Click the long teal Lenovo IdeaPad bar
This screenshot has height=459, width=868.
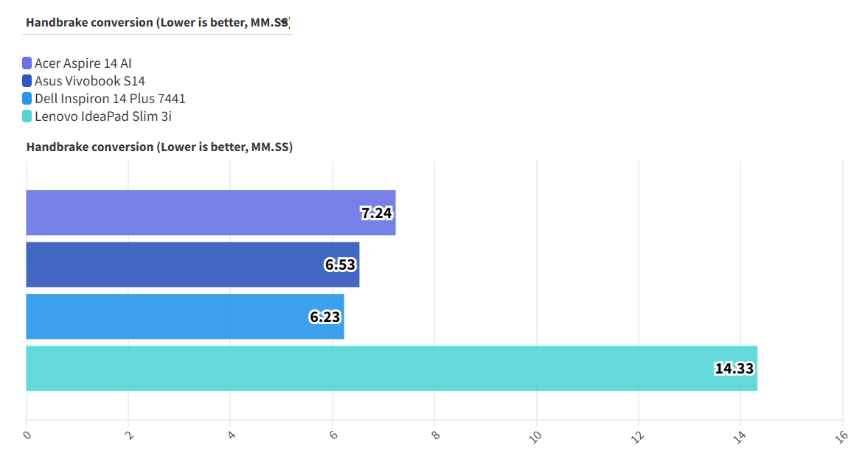click(369, 368)
